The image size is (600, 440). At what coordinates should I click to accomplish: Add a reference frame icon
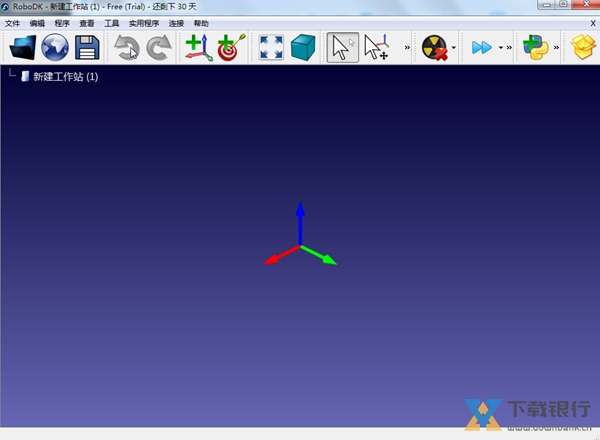pyautogui.click(x=198, y=47)
